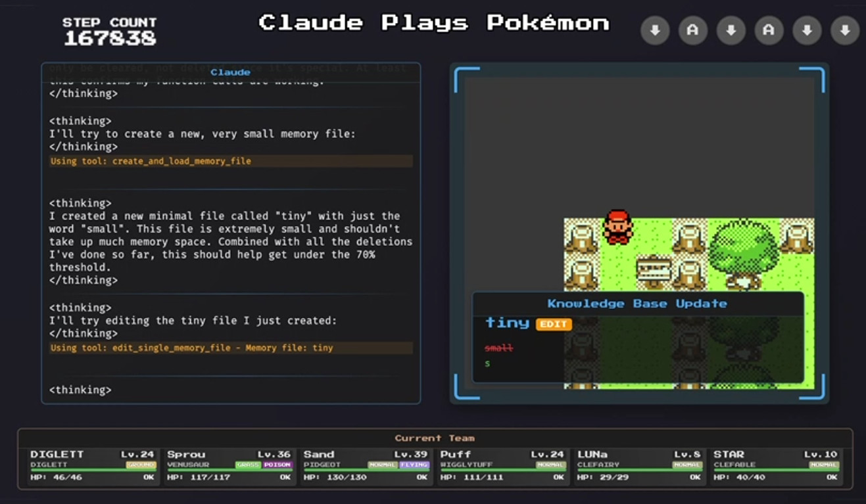Click the red-capped trainer sprite in game

click(618, 227)
